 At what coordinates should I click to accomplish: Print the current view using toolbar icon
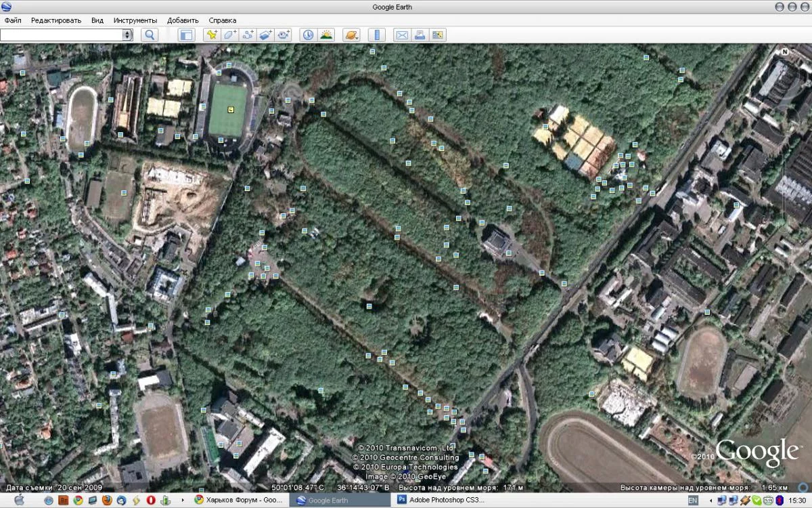click(418, 34)
